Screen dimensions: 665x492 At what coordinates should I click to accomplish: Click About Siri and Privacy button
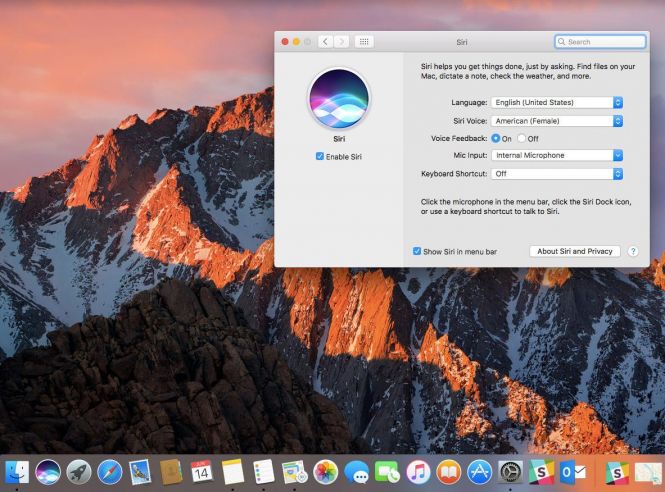tap(575, 251)
